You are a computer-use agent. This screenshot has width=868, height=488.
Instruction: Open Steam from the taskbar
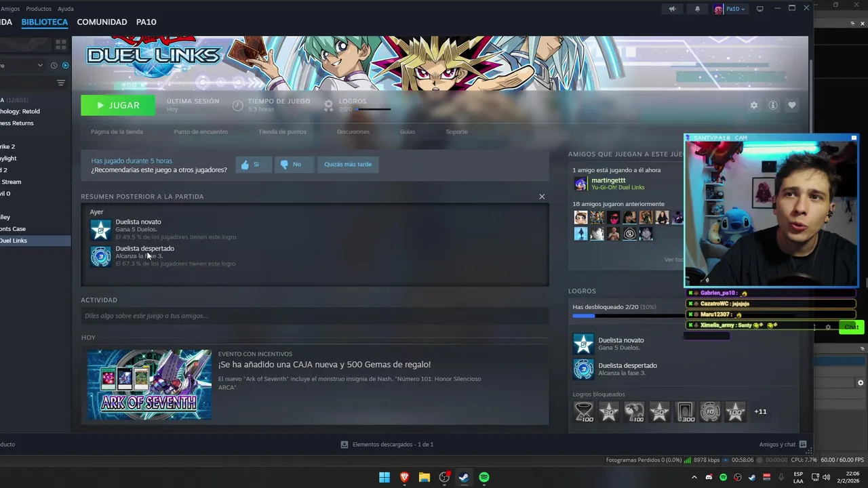tap(464, 477)
